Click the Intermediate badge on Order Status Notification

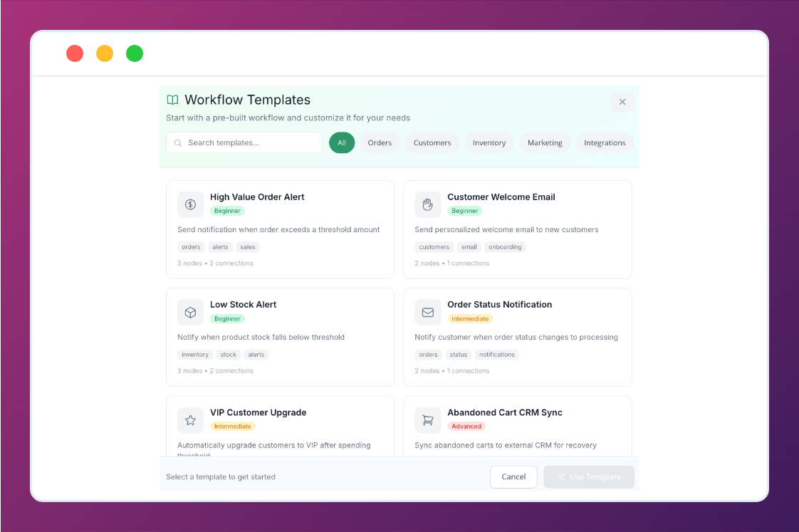click(470, 319)
